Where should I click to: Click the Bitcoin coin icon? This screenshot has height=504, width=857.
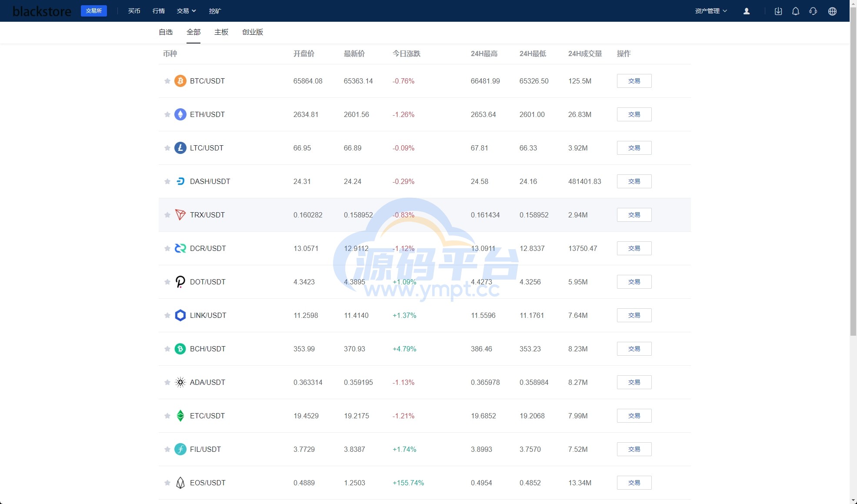pos(180,81)
